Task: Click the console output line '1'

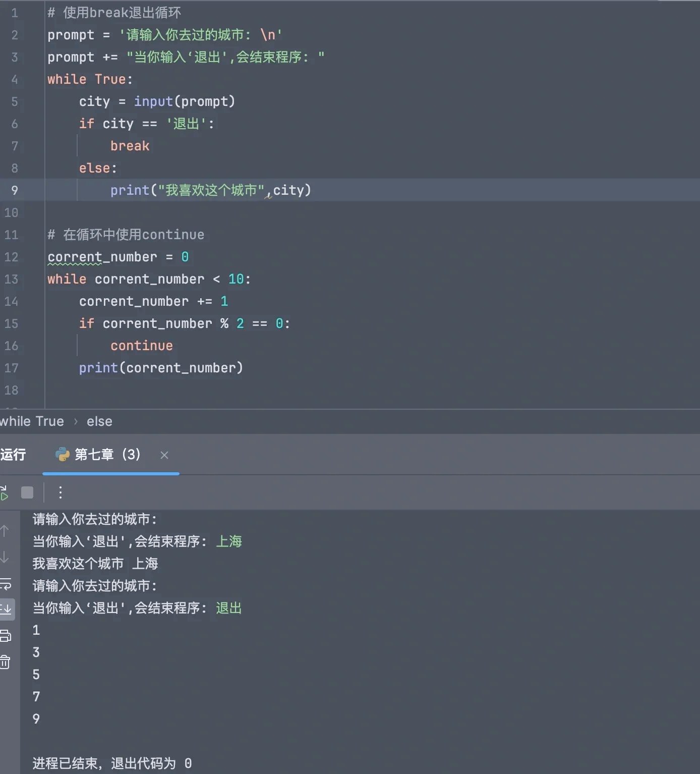Action: (36, 630)
